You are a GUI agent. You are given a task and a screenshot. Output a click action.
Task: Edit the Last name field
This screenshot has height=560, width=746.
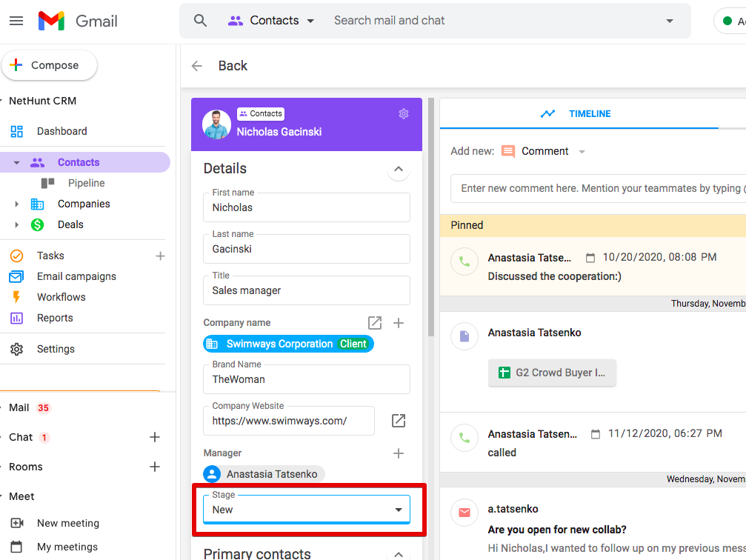click(307, 249)
